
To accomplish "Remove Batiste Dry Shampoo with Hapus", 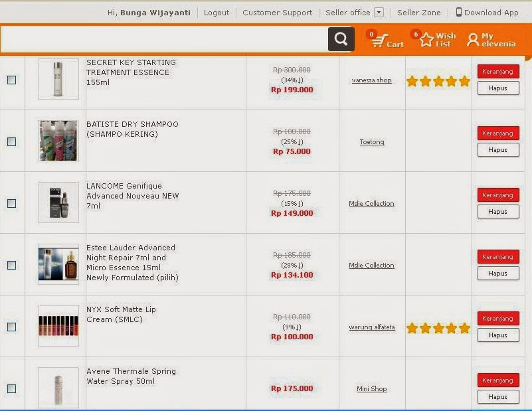I will [498, 150].
